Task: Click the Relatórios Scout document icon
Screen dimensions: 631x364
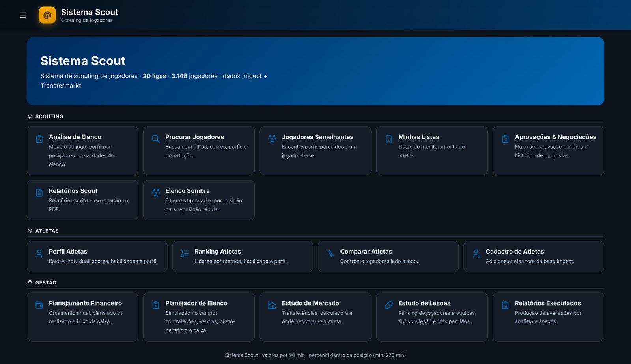Action: tap(39, 192)
